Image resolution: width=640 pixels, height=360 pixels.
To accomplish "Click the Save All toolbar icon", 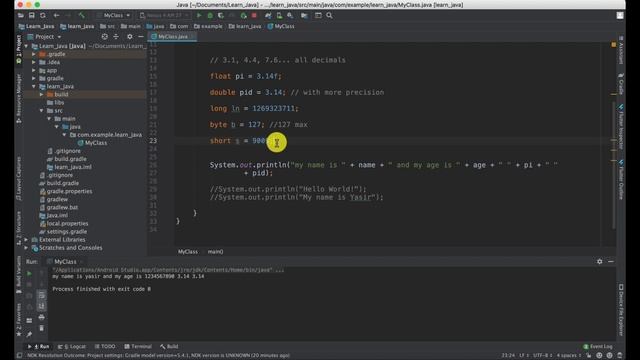I will pos(31,16).
